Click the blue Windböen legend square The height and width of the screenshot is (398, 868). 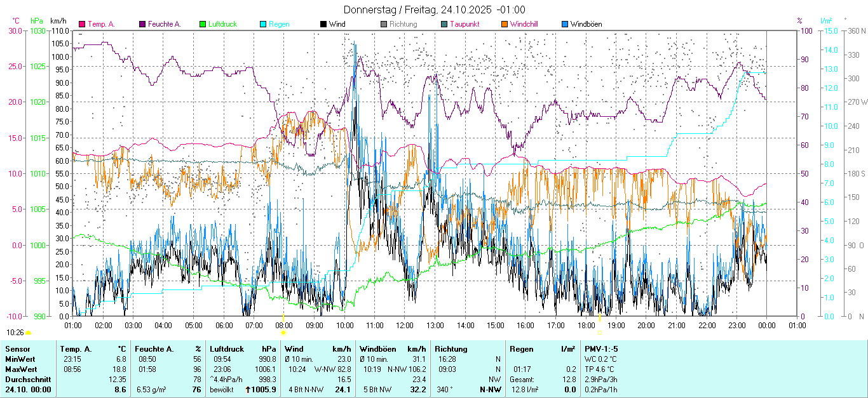click(565, 24)
